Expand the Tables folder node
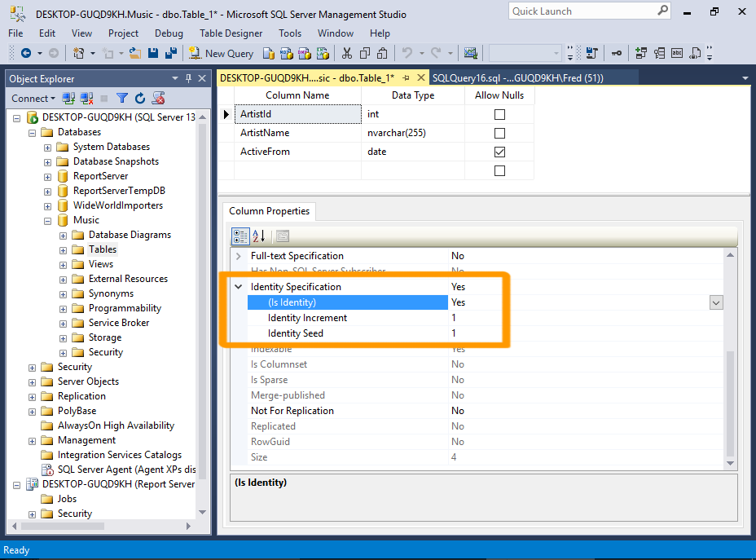Image resolution: width=756 pixels, height=560 pixels. tap(63, 249)
